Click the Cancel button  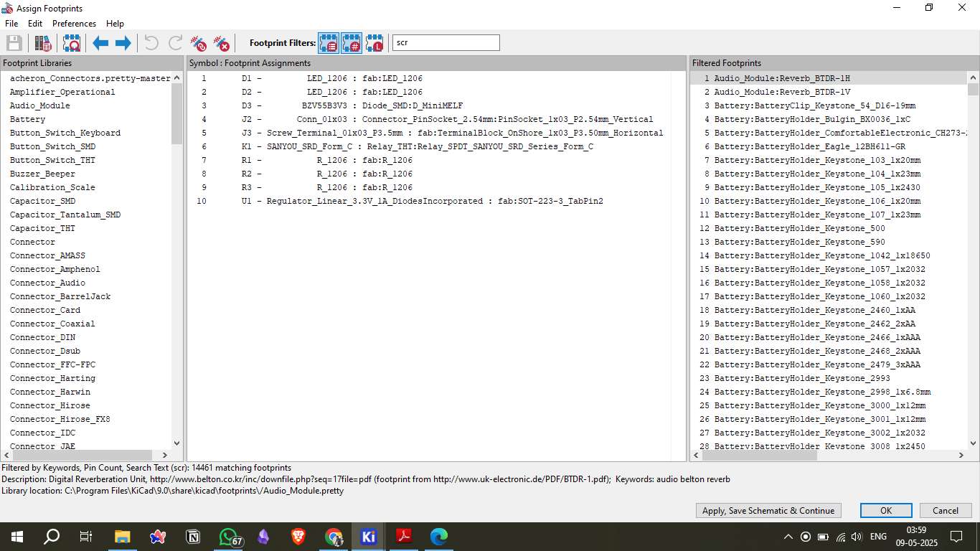point(946,511)
